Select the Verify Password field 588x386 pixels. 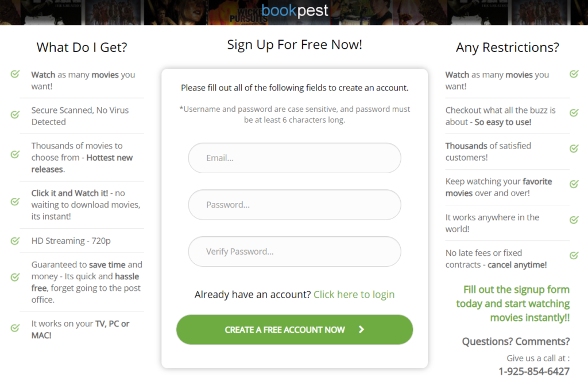click(295, 252)
